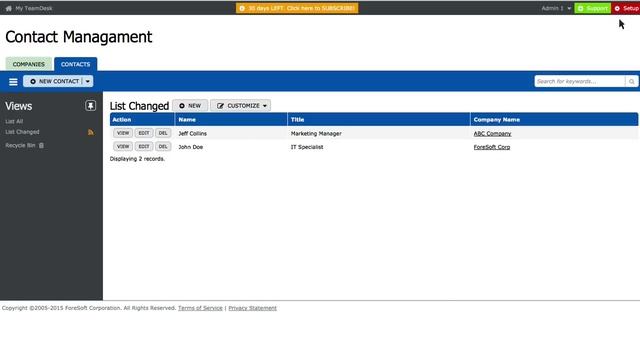Edit the Jeff Collins record
Viewport: 640px width, 360px height.
[144, 133]
